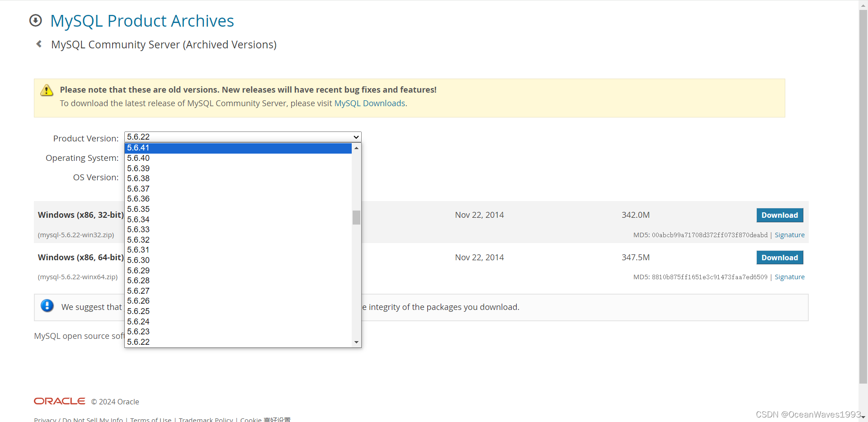Image resolution: width=868 pixels, height=422 pixels.
Task: Click the mysql-5.6.22-win32.zip filename
Action: click(76, 235)
